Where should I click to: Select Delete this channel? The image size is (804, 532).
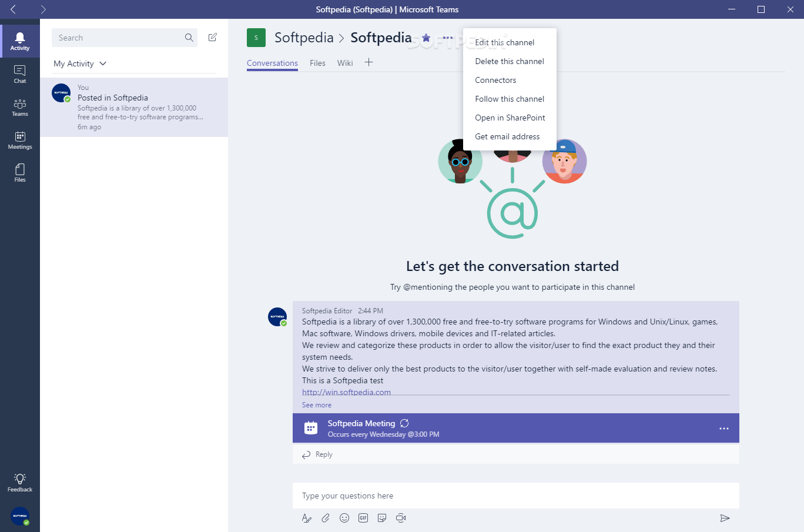pyautogui.click(x=510, y=61)
